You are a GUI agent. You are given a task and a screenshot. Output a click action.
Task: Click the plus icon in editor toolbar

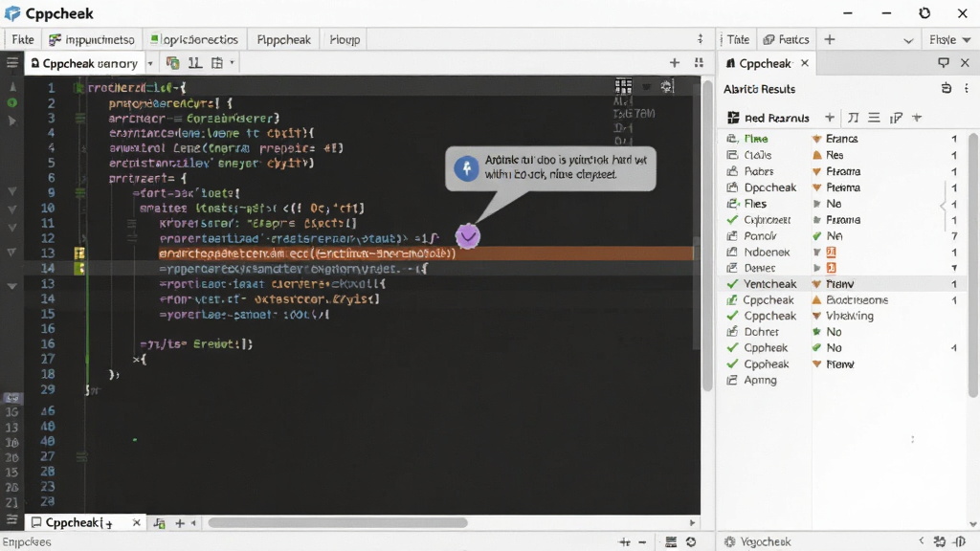pos(675,62)
